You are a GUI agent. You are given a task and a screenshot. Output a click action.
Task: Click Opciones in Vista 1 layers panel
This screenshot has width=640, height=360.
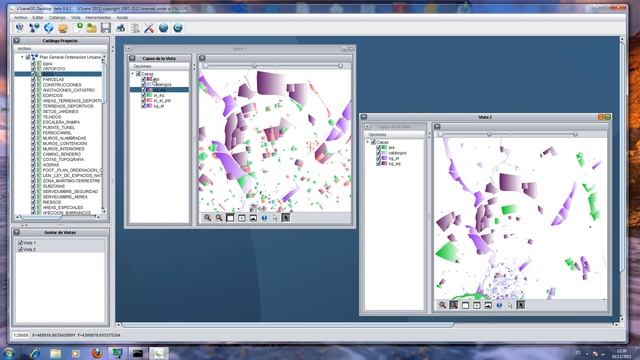point(142,66)
